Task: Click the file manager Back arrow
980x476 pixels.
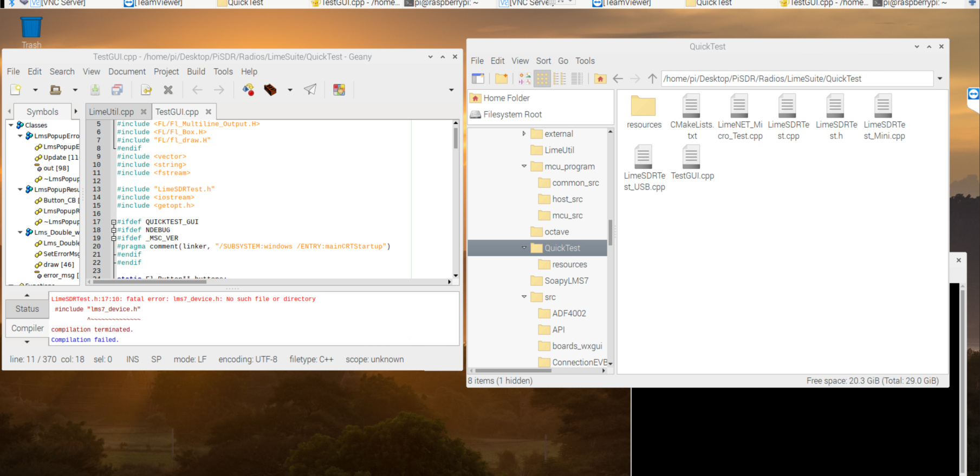Action: coord(618,79)
